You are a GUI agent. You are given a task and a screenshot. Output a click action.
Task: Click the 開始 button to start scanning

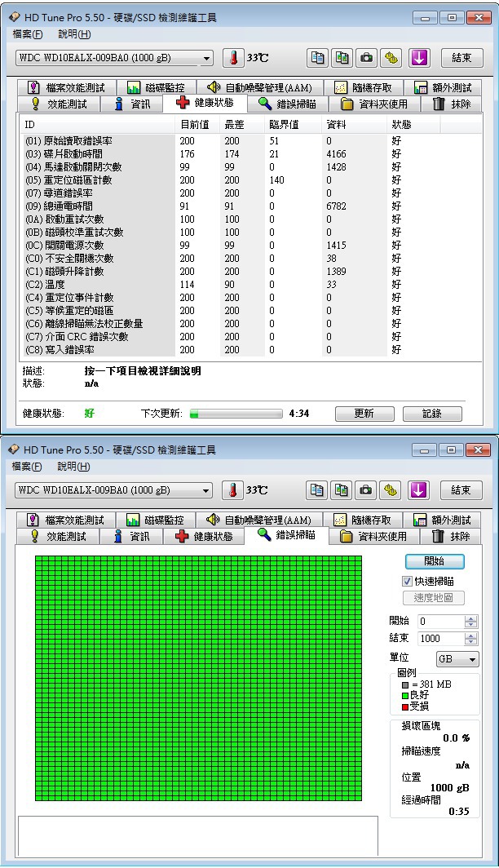click(x=435, y=561)
